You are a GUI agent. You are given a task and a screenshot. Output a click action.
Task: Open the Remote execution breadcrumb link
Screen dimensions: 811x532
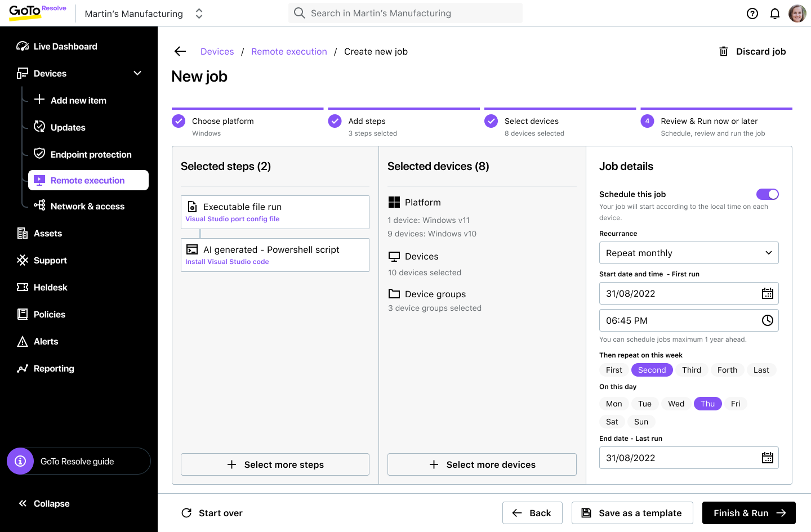pyautogui.click(x=289, y=51)
